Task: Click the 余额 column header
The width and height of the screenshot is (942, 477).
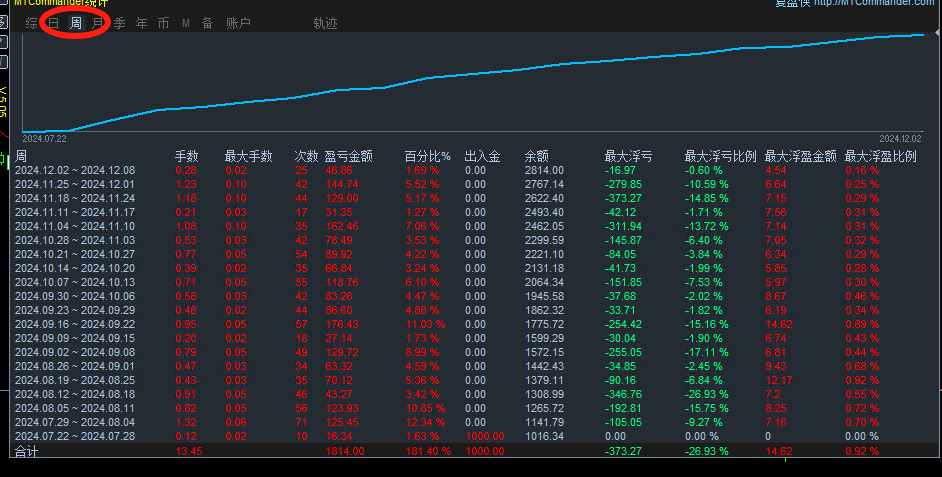Action: 536,156
